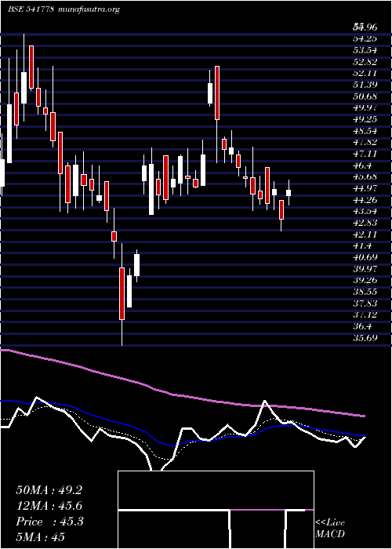
Task: Click the tall red candle reaching 52.82
Action: tap(217, 93)
